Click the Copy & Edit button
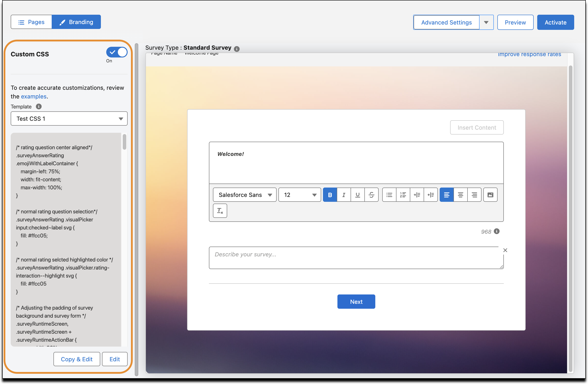The height and width of the screenshot is (384, 588). pos(77,359)
